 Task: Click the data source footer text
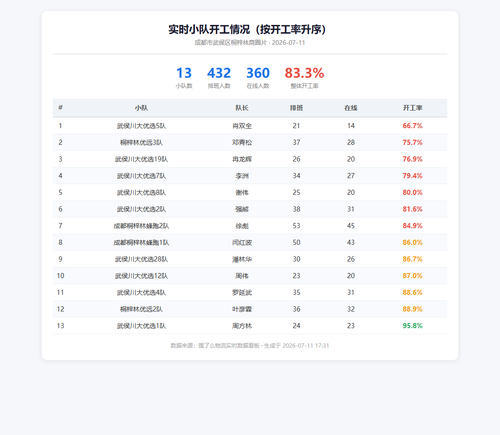pyautogui.click(x=250, y=346)
